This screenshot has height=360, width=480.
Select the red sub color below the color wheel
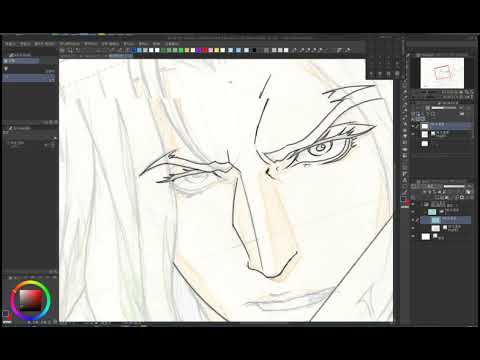coord(9,317)
